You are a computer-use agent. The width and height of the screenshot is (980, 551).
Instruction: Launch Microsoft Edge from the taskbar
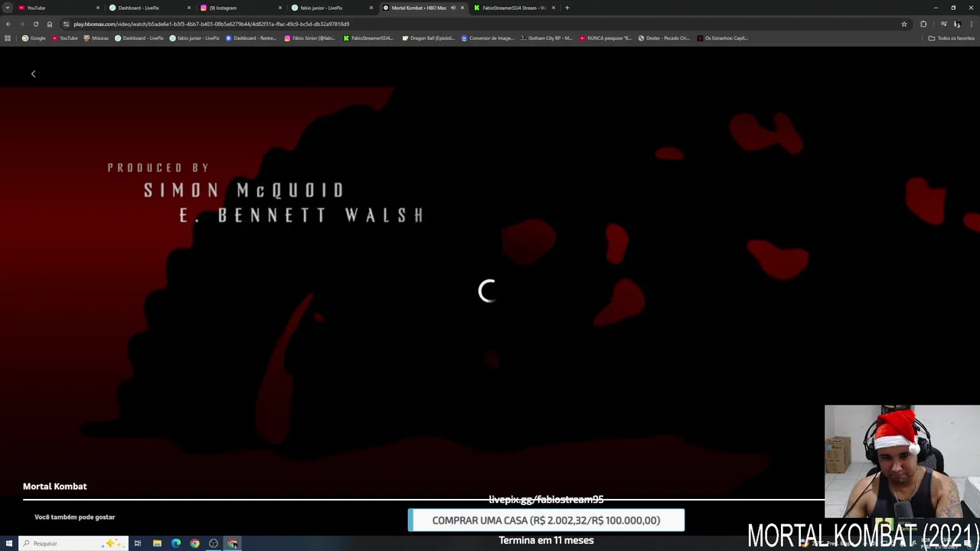(x=176, y=543)
